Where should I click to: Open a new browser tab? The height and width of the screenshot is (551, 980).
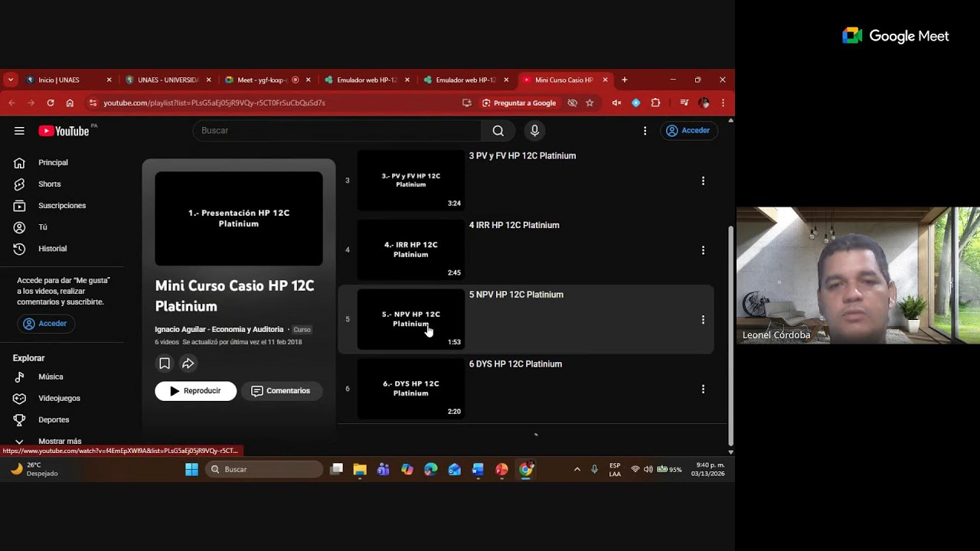pos(625,80)
